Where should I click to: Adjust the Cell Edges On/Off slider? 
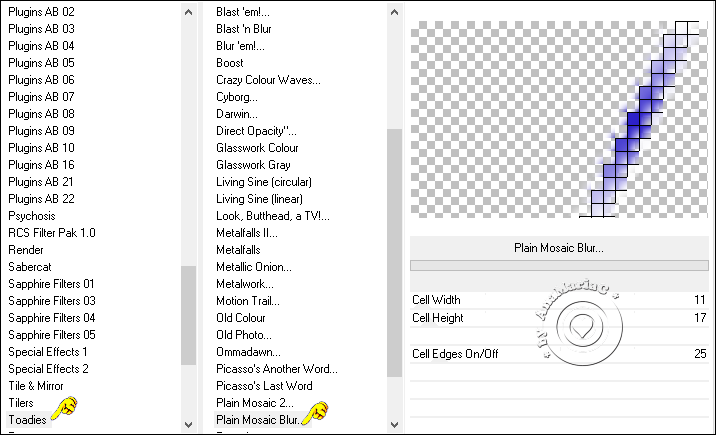pyautogui.click(x=560, y=354)
